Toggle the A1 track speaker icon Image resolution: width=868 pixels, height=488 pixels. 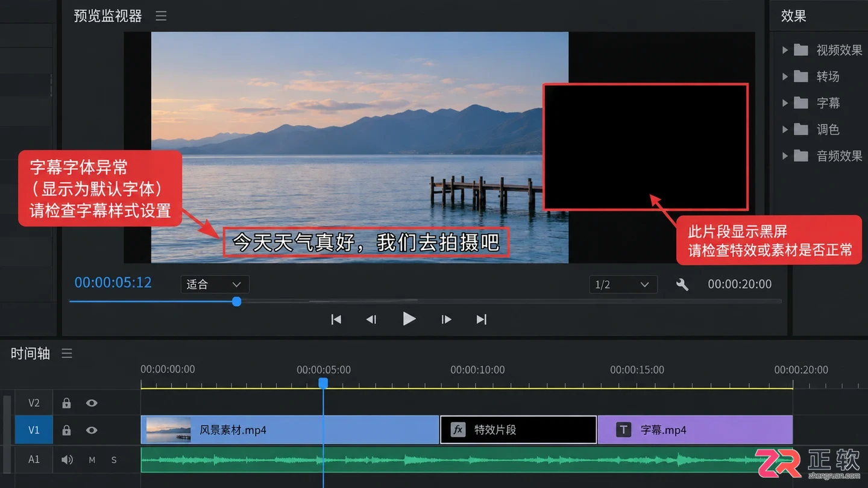pos(67,460)
